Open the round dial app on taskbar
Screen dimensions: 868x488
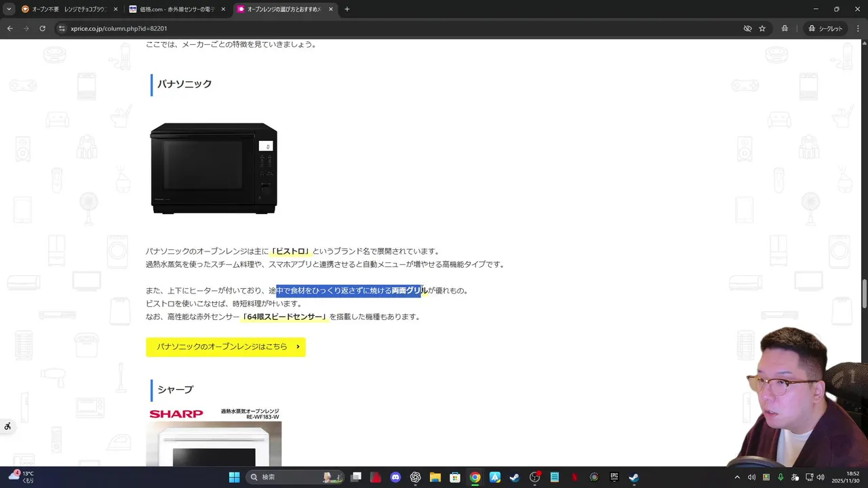594,477
